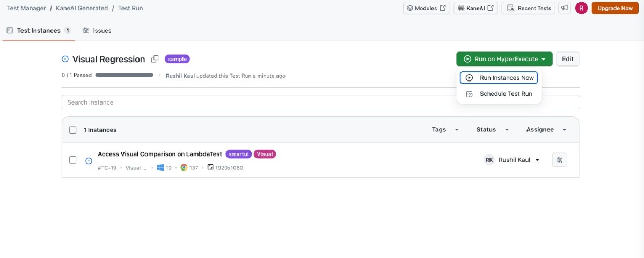Click Edit button
Screen dimensions: 644x258
coord(568,59)
